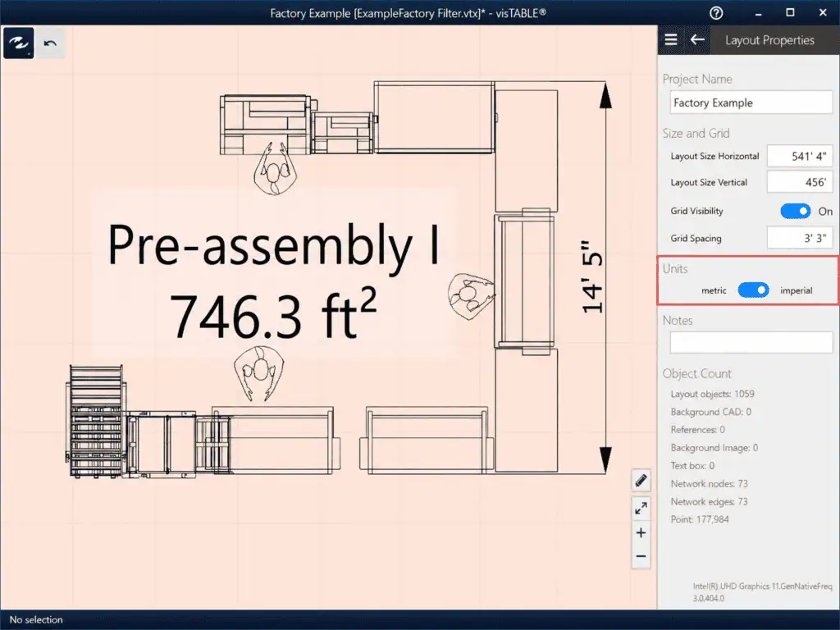Select the pallet rack object at bottom left
Viewport: 840px width, 630px height.
click(x=97, y=421)
